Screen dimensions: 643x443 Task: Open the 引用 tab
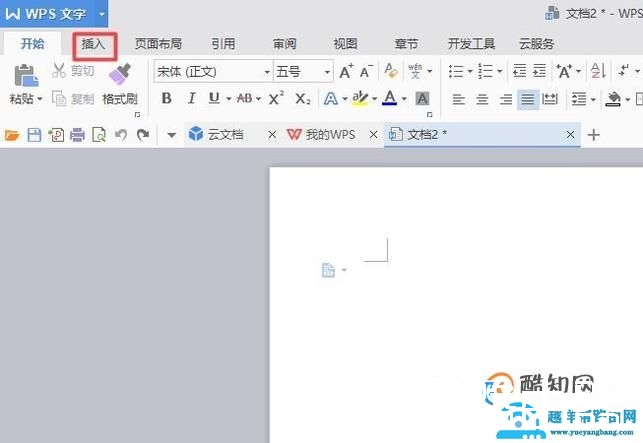click(223, 44)
